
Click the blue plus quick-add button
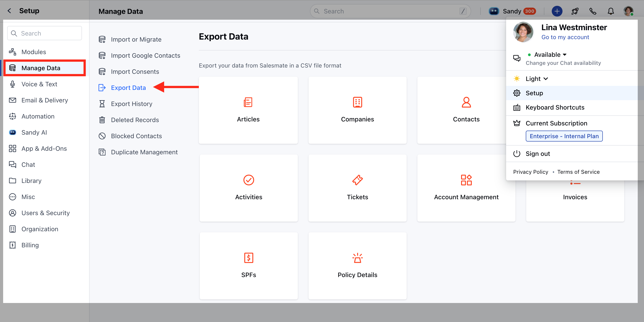coord(557,11)
